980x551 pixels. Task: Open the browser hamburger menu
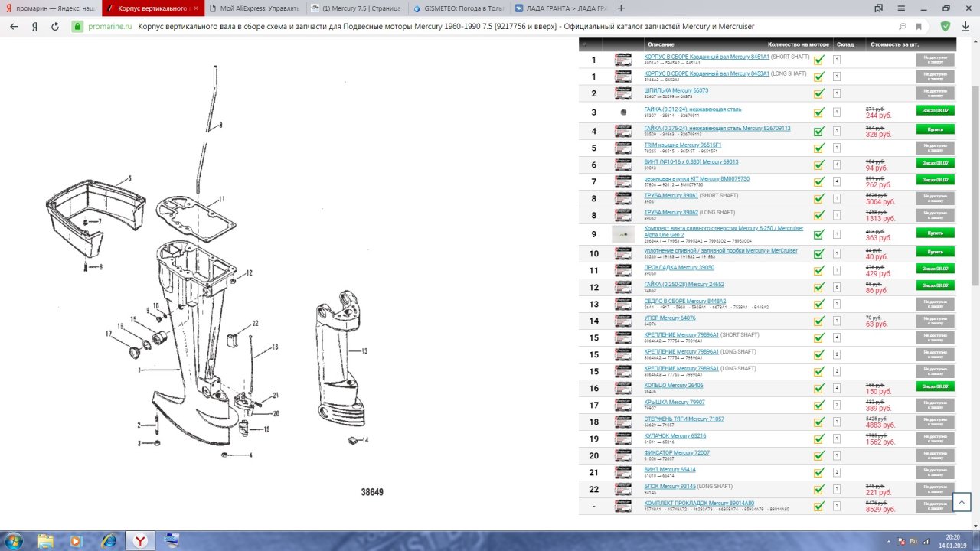coord(902,8)
